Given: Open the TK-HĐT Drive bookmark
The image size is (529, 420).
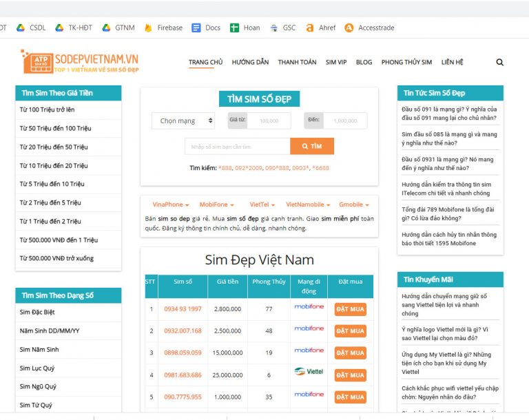Looking at the screenshot, I should (x=74, y=28).
